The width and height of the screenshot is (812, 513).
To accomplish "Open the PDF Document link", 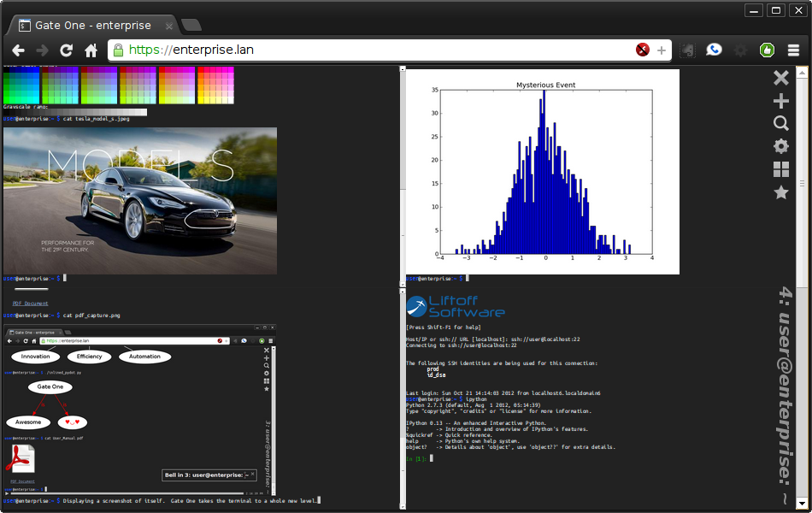I will 30,304.
